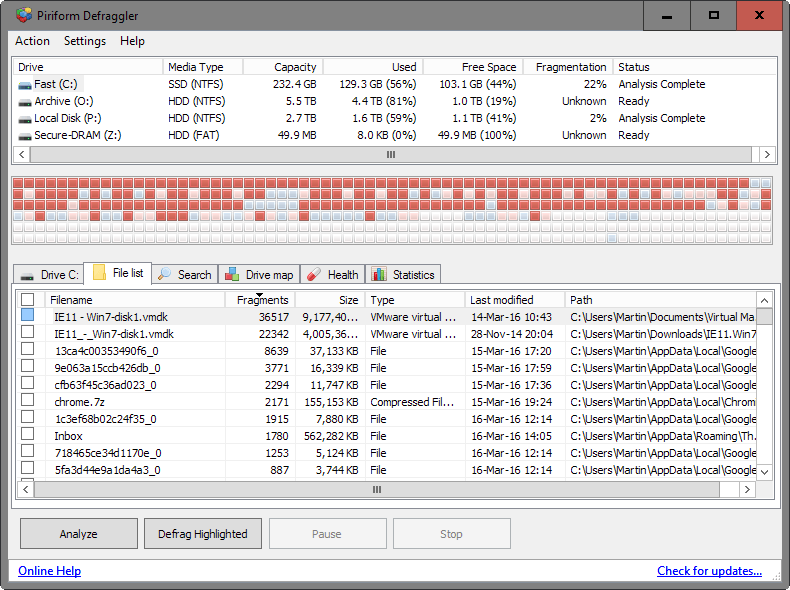Click the pill icon on Health tab
The image size is (790, 590).
pos(313,274)
